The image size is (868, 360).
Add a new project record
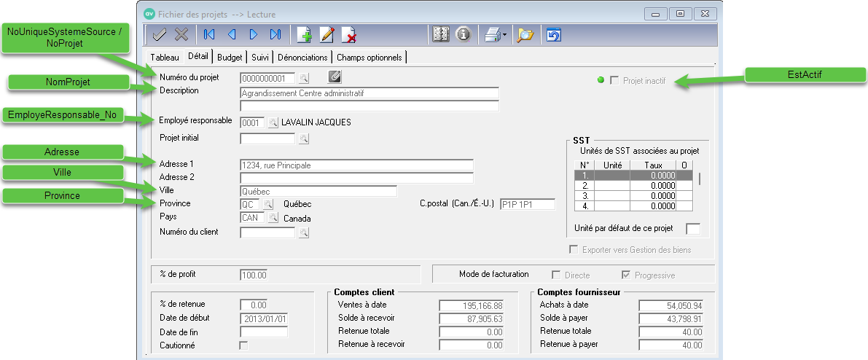[305, 34]
